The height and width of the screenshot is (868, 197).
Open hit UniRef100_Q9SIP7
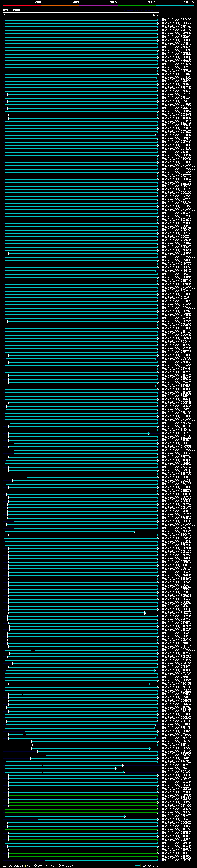177,30
